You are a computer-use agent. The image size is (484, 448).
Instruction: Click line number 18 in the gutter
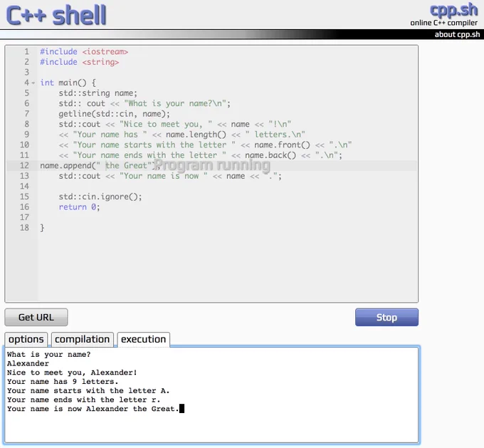(24, 228)
